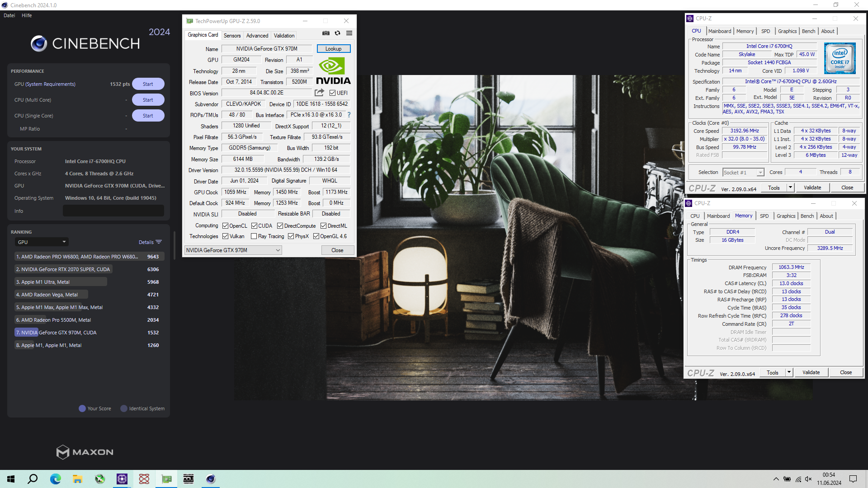The height and width of the screenshot is (488, 868).
Task: Click the Cinebench taskbar icon
Action: pyautogui.click(x=211, y=479)
